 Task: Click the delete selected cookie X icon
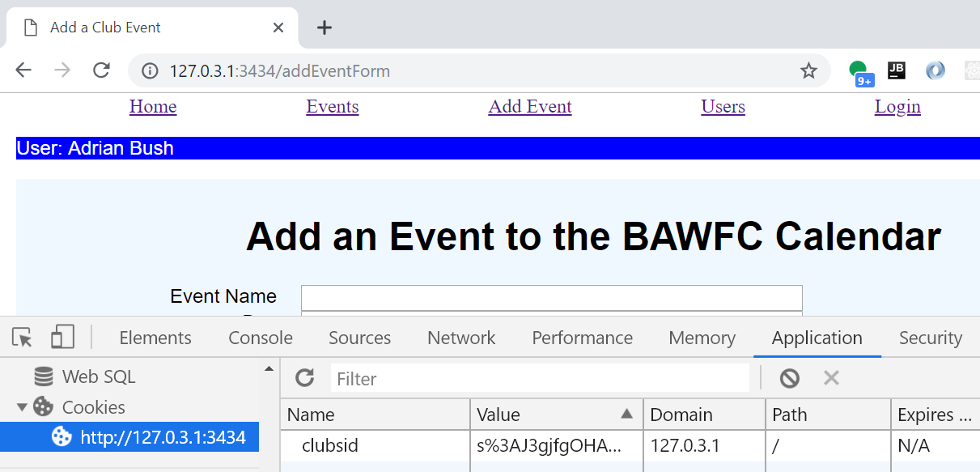(x=831, y=378)
